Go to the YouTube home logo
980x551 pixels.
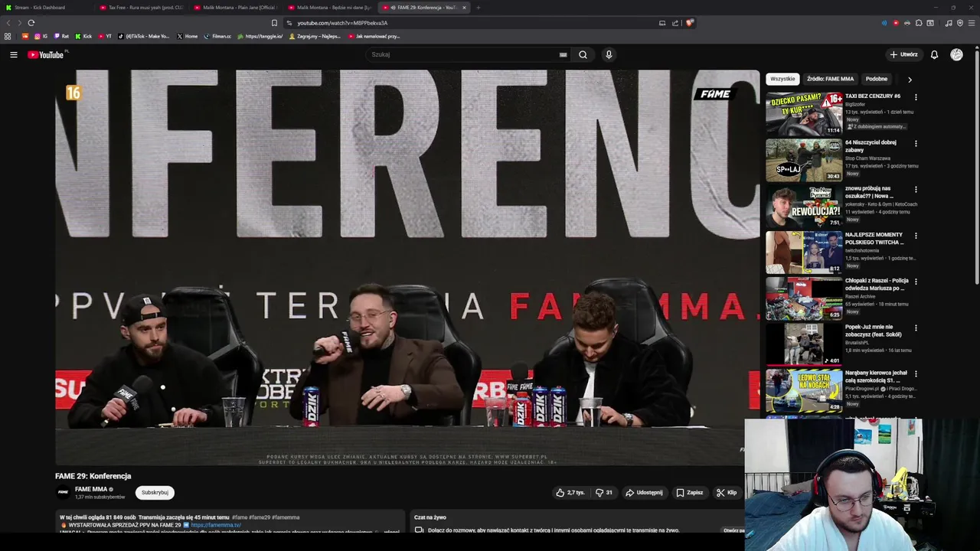[x=47, y=54]
